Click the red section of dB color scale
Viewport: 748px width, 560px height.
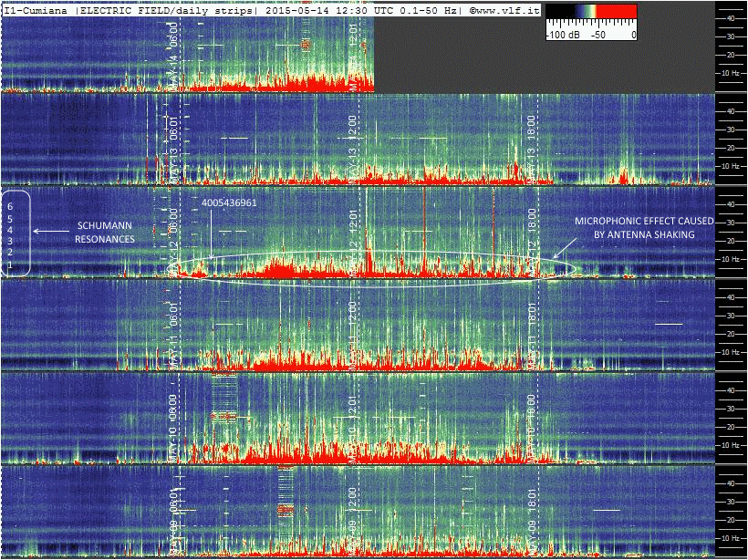(x=610, y=13)
